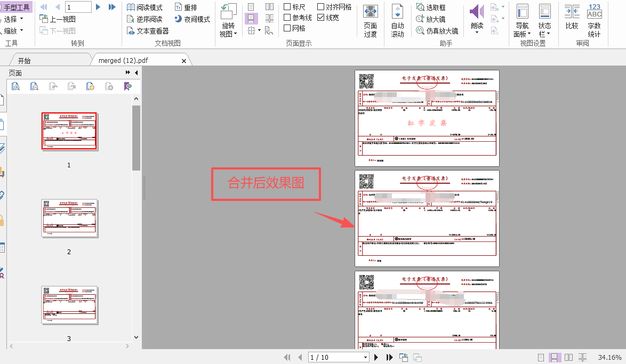This screenshot has width=626, height=364.
Task: Go to next page in status bar
Action: coord(376,357)
